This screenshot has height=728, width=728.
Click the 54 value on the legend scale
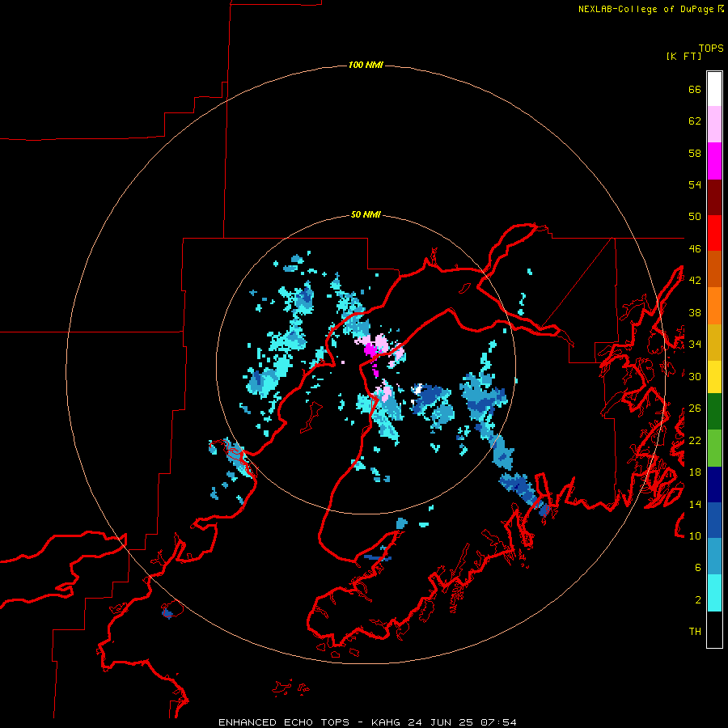point(695,184)
